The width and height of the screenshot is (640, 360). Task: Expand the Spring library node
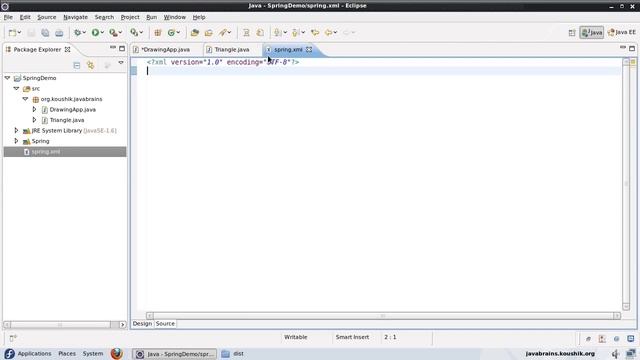pos(16,141)
